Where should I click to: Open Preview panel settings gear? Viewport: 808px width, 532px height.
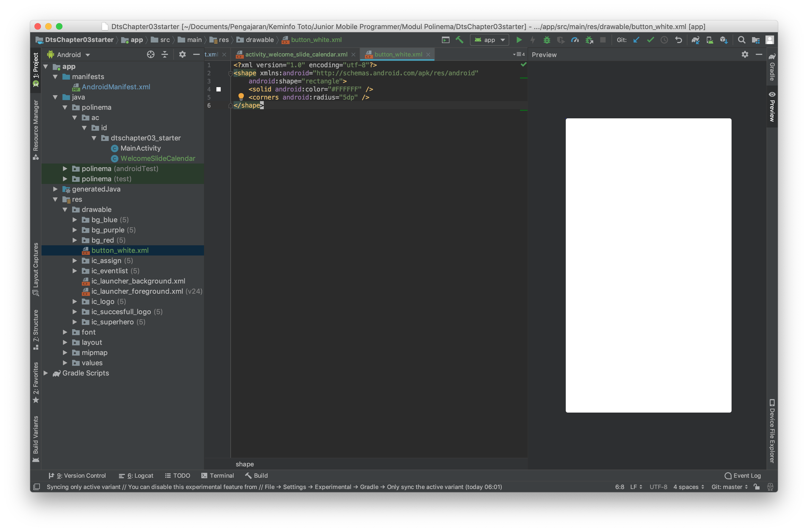(745, 55)
